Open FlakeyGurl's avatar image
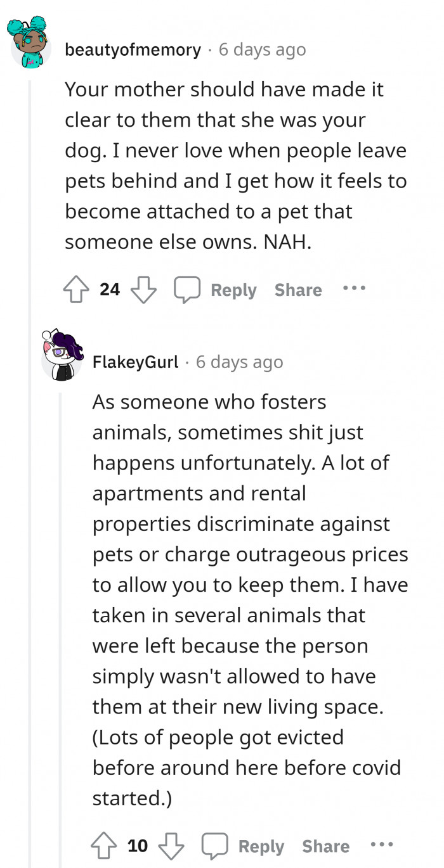 60,356
